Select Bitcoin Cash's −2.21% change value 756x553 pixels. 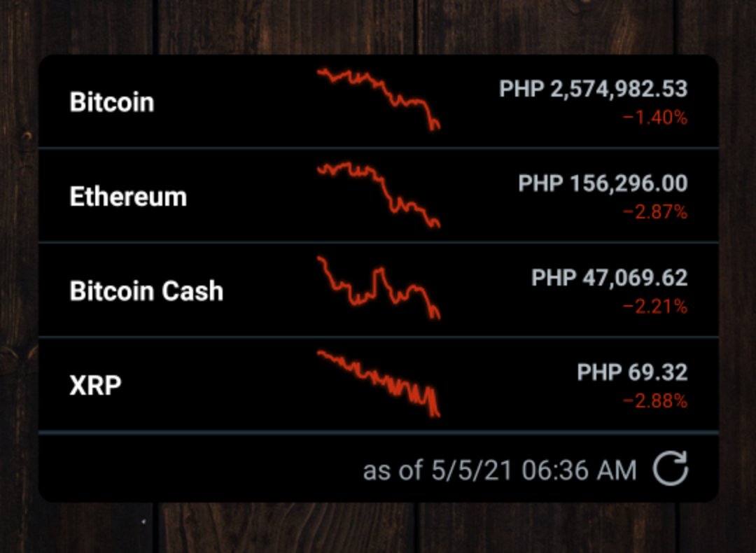click(655, 307)
